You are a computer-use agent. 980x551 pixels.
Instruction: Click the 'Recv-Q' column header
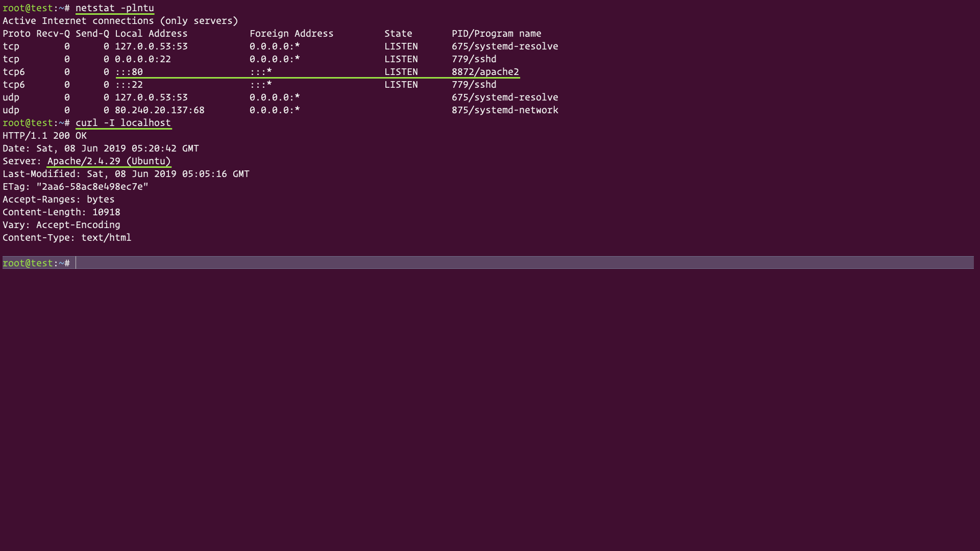53,34
